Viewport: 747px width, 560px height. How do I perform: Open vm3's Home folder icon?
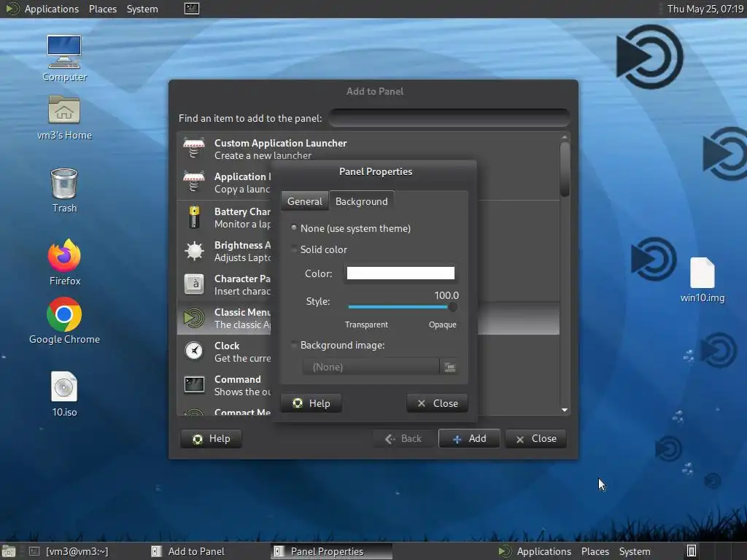(64, 117)
